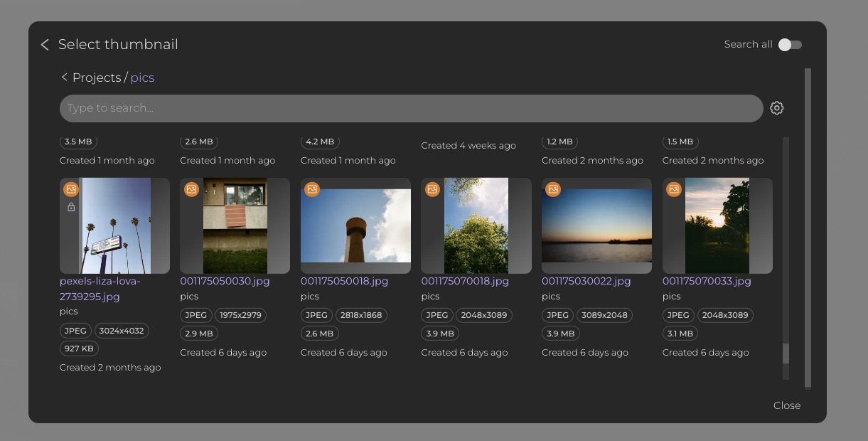Click the orange image badge on 001175050018.jpg
This screenshot has height=441, width=868.
tap(311, 189)
